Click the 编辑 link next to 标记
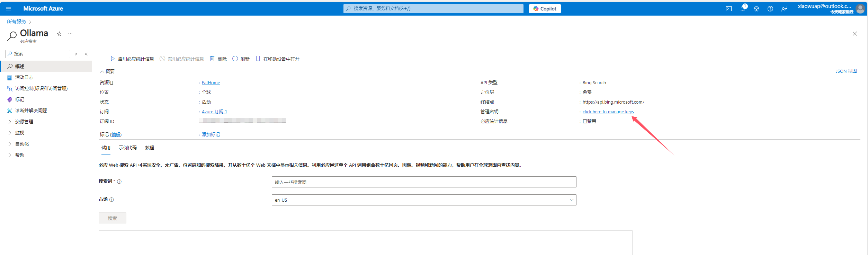 [116, 135]
